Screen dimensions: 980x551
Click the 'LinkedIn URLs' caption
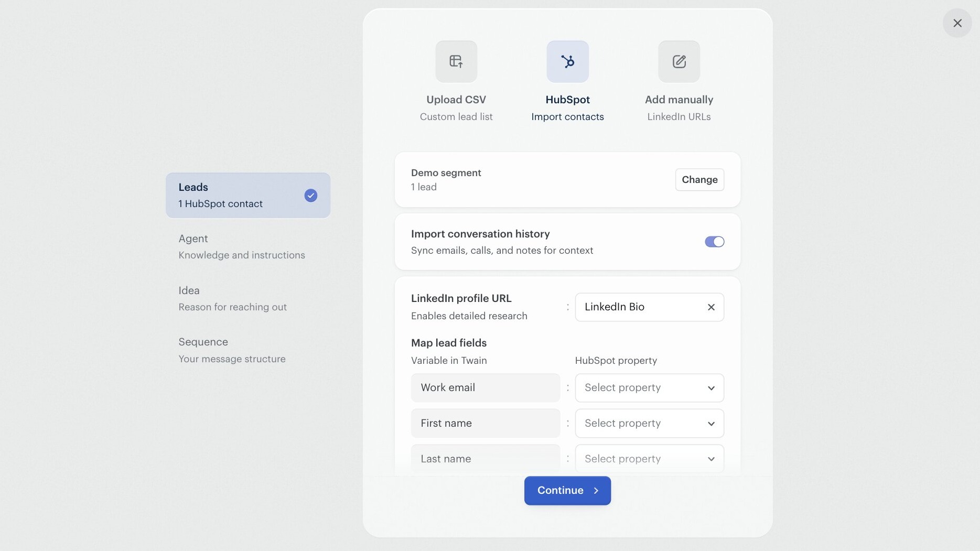tap(679, 117)
